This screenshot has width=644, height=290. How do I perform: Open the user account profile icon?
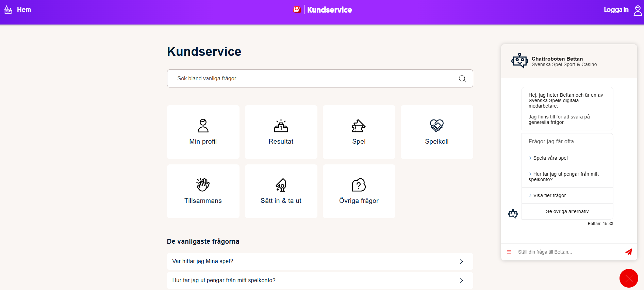click(x=638, y=10)
